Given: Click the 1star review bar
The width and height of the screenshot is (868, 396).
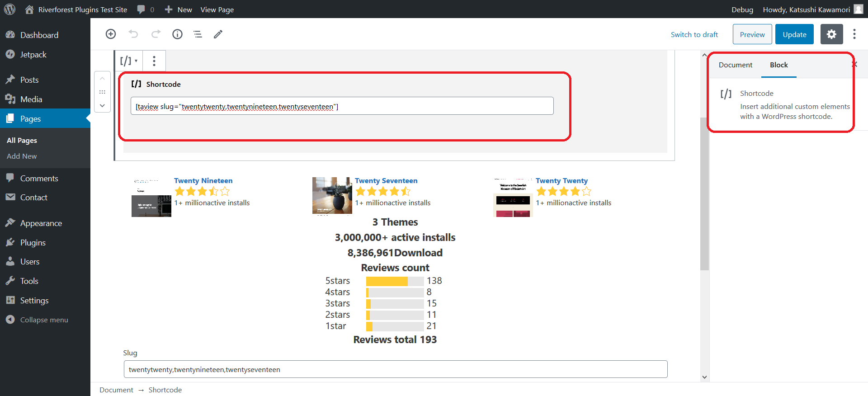Looking at the screenshot, I should point(395,326).
